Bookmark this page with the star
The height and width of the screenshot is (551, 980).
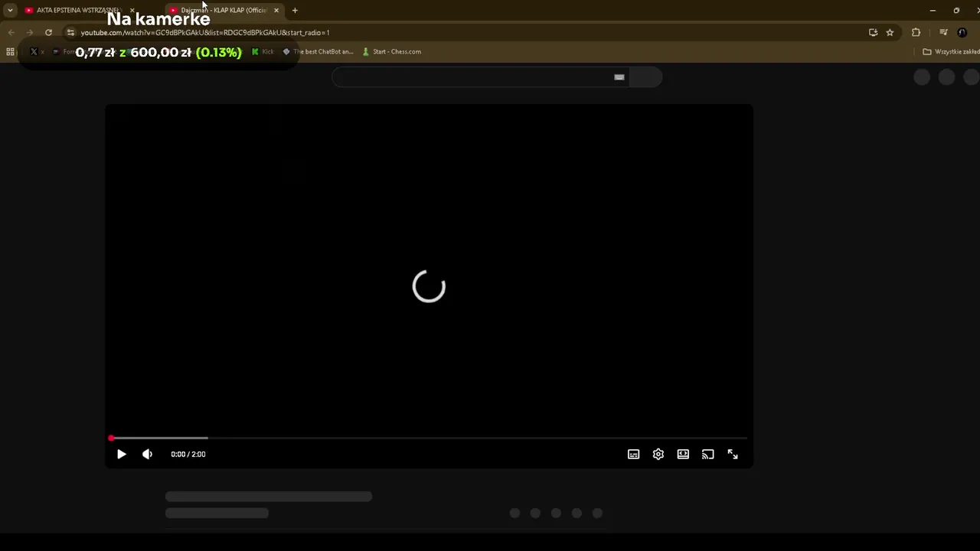890,32
